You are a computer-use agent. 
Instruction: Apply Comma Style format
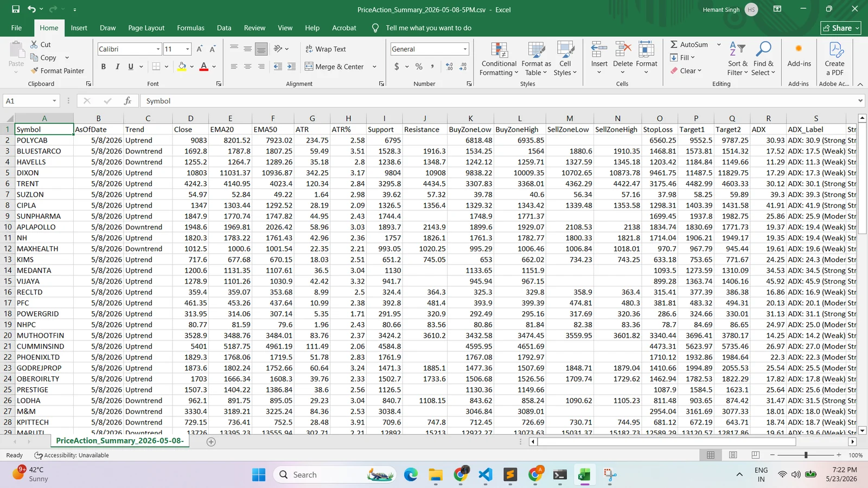point(432,66)
